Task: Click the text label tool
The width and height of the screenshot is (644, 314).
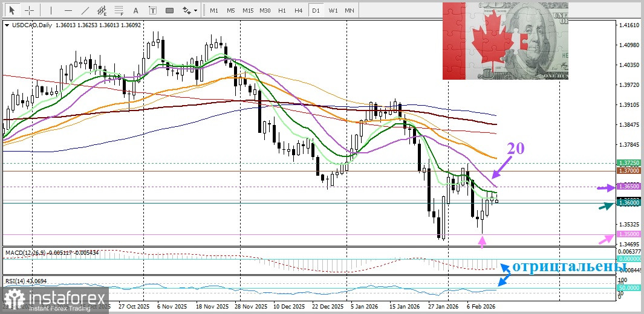Action: (152, 10)
